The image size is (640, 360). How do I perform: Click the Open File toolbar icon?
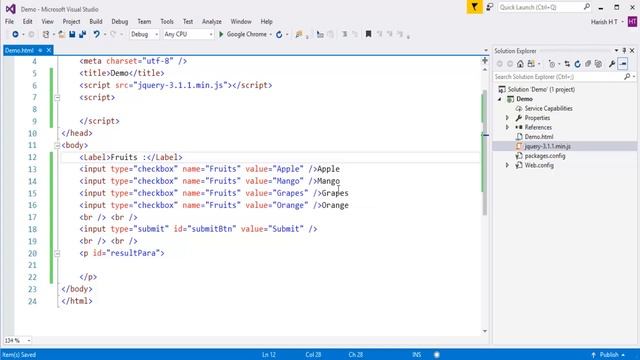62,35
